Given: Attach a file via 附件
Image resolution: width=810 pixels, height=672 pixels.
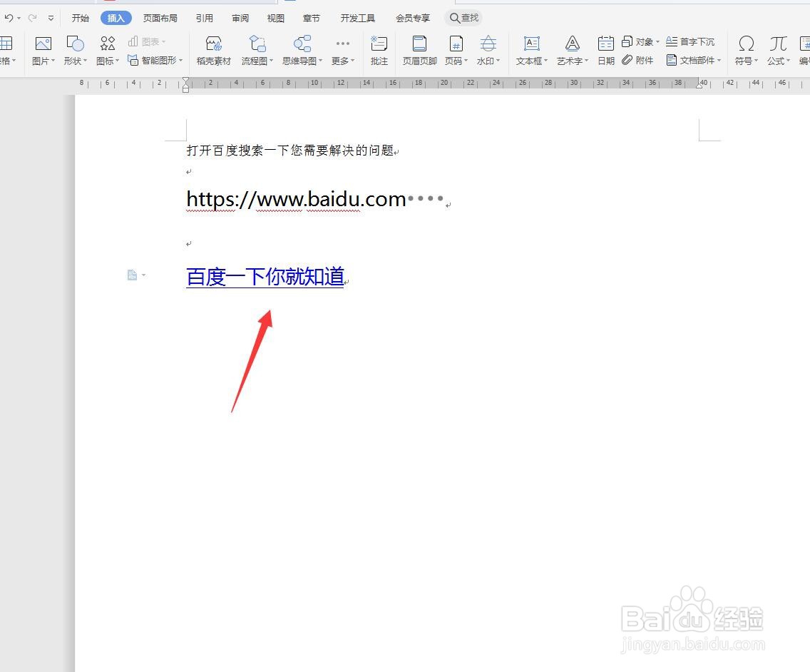Looking at the screenshot, I should click(639, 61).
